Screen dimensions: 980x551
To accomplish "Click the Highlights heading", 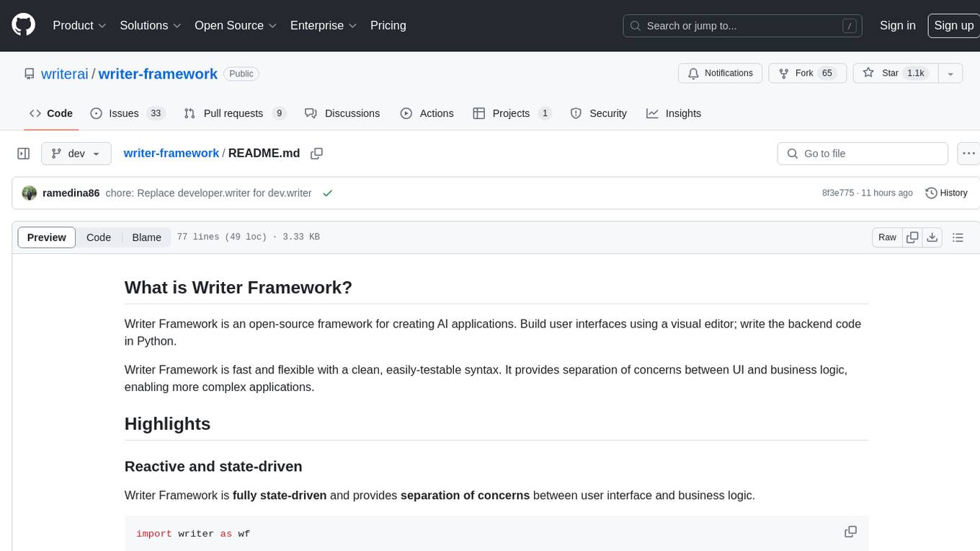I will tap(167, 423).
